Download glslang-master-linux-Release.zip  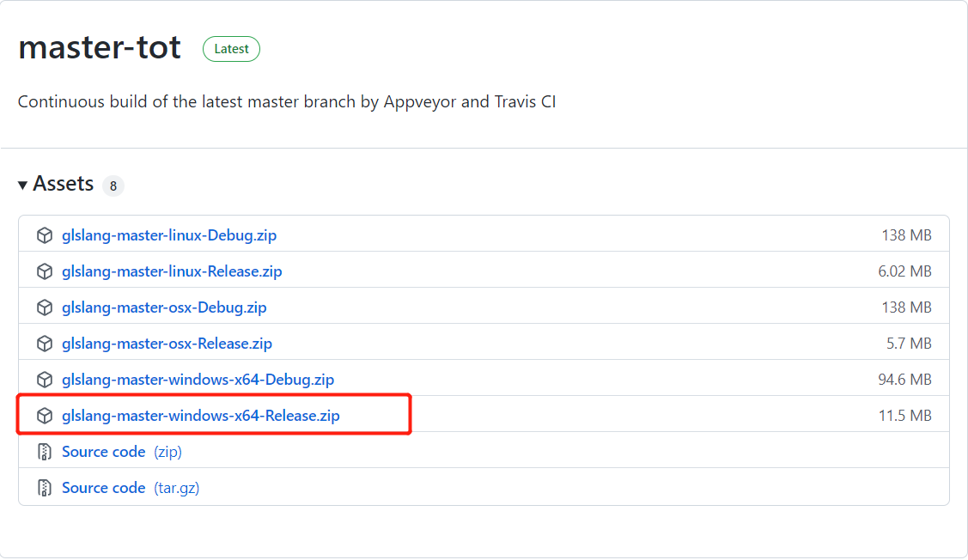[x=172, y=271]
